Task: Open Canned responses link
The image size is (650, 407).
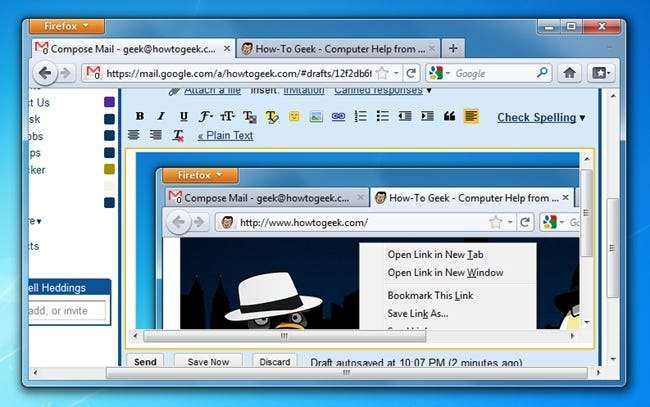Action: click(378, 90)
